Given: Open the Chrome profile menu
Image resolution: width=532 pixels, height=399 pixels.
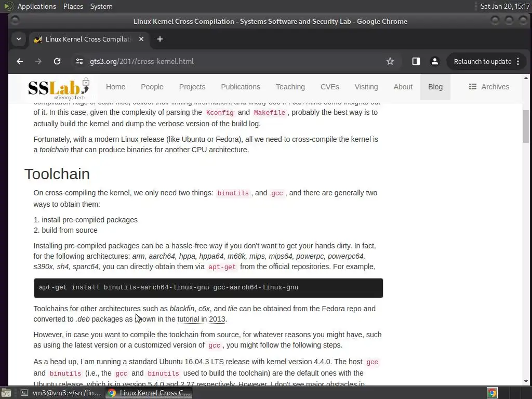Looking at the screenshot, I should pos(435,61).
